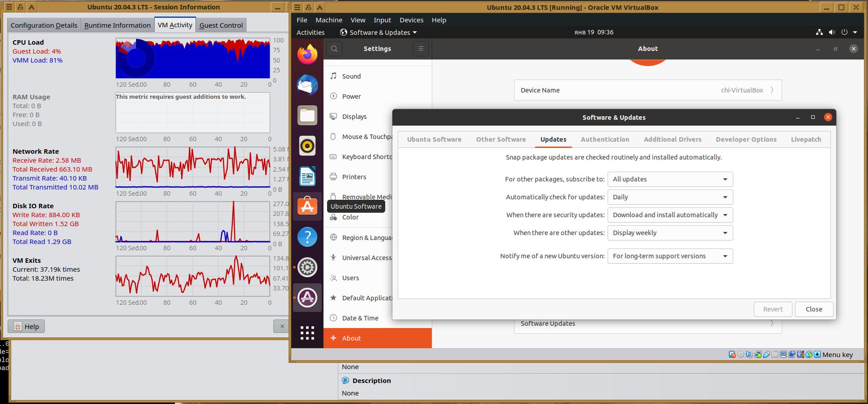This screenshot has height=404, width=868.
Task: Click the mouse integration indicator in VirtualBox status bar
Action: 809,354
